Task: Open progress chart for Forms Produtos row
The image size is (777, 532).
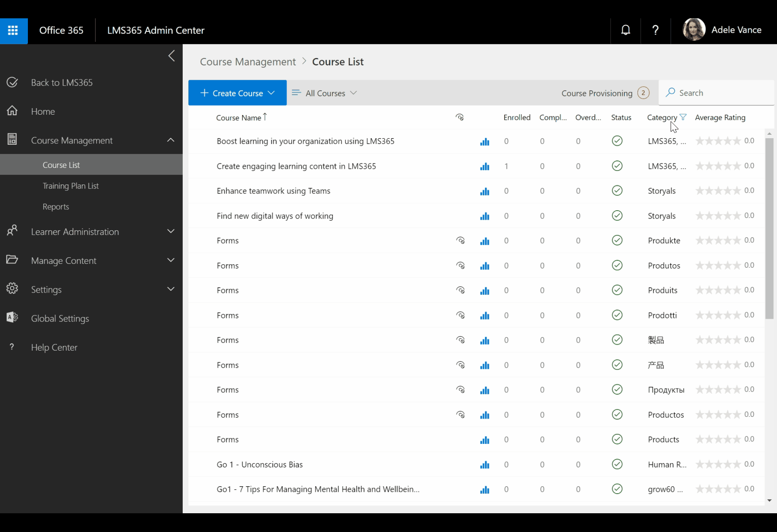Action: pos(485,266)
